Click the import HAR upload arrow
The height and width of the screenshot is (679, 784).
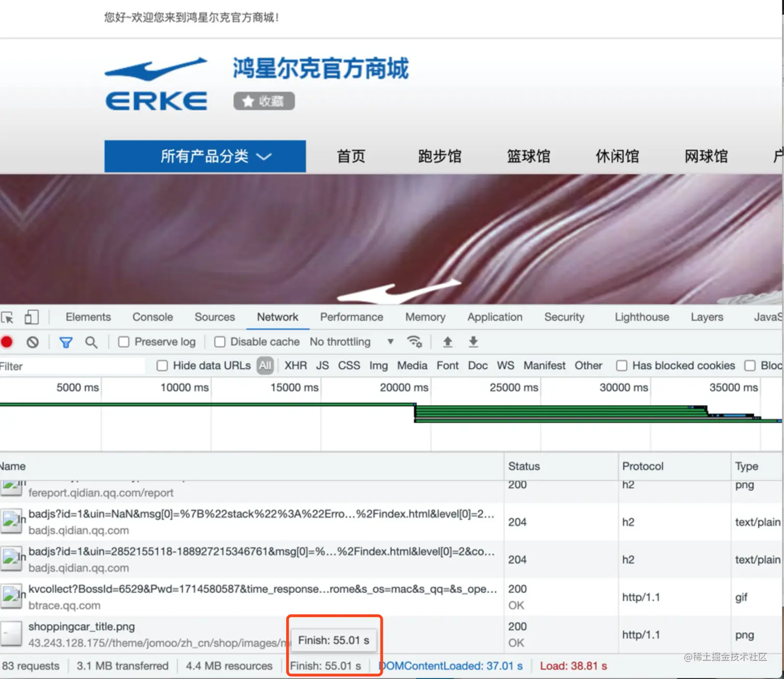(447, 342)
